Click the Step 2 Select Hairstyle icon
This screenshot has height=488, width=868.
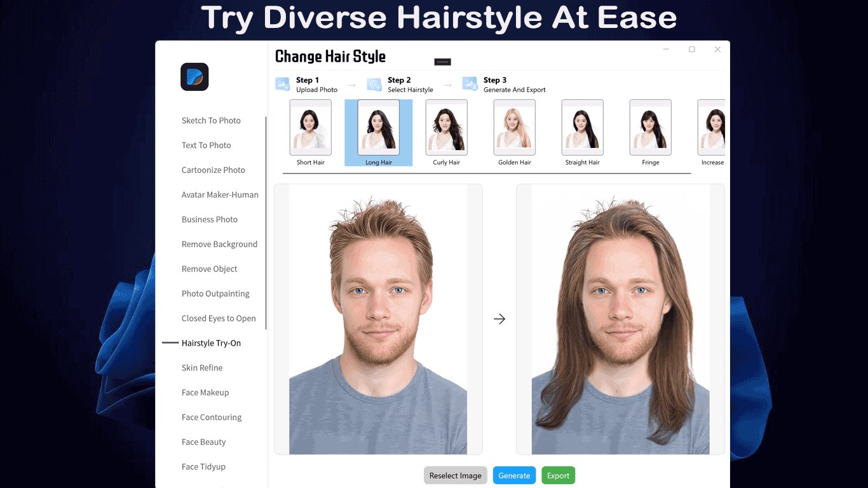click(x=374, y=84)
